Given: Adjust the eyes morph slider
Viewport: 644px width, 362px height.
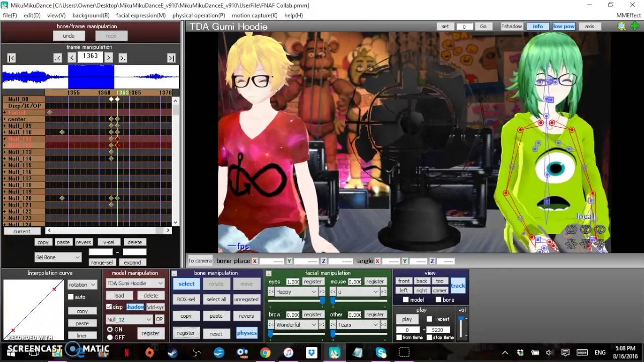Looking at the screenshot, I should 297,301.
